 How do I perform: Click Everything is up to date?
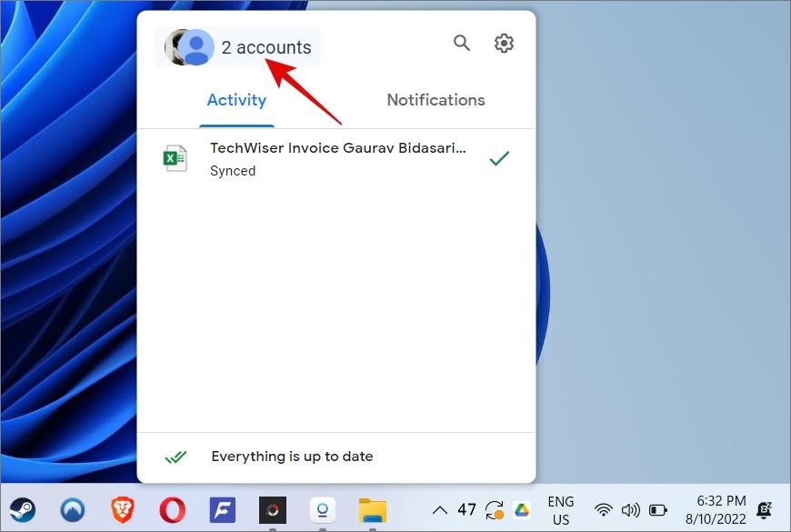292,457
